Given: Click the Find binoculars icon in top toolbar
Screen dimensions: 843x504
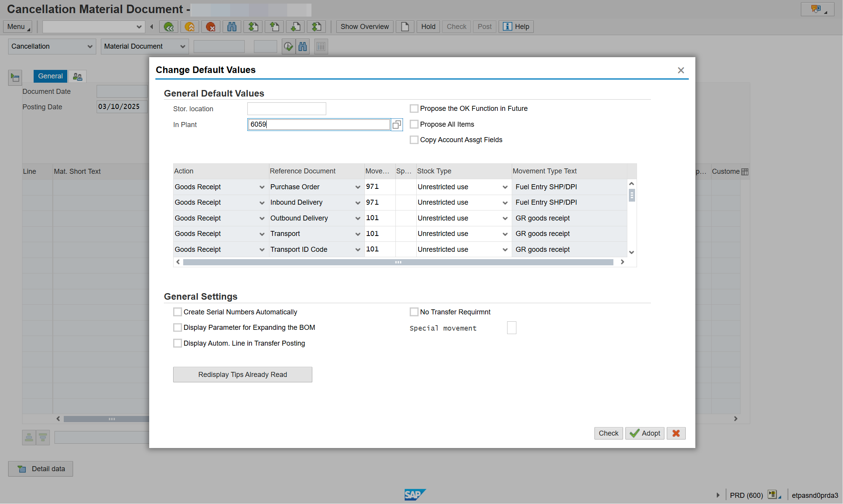Looking at the screenshot, I should pyautogui.click(x=232, y=27).
